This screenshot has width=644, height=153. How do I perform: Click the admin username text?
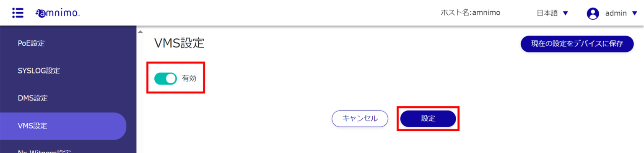point(616,13)
